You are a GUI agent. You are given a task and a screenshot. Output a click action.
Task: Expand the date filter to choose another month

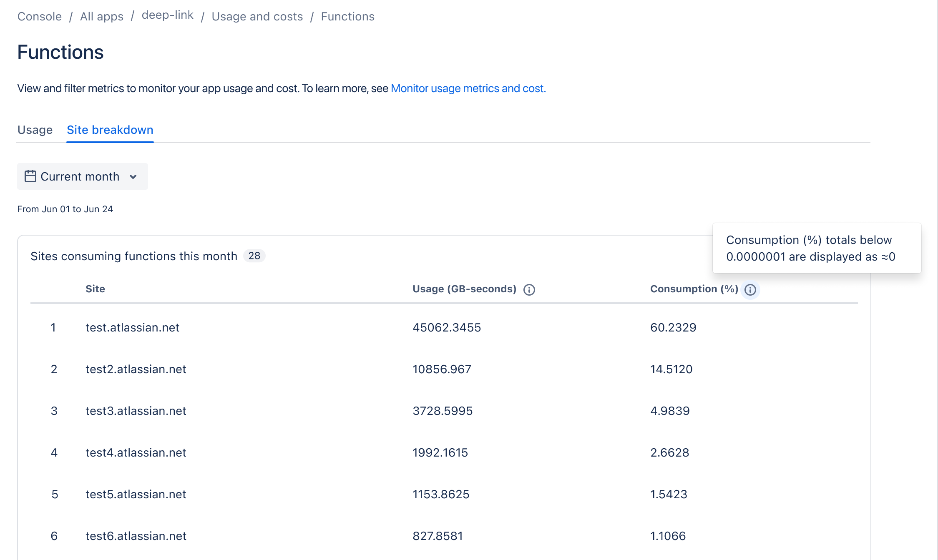click(82, 176)
